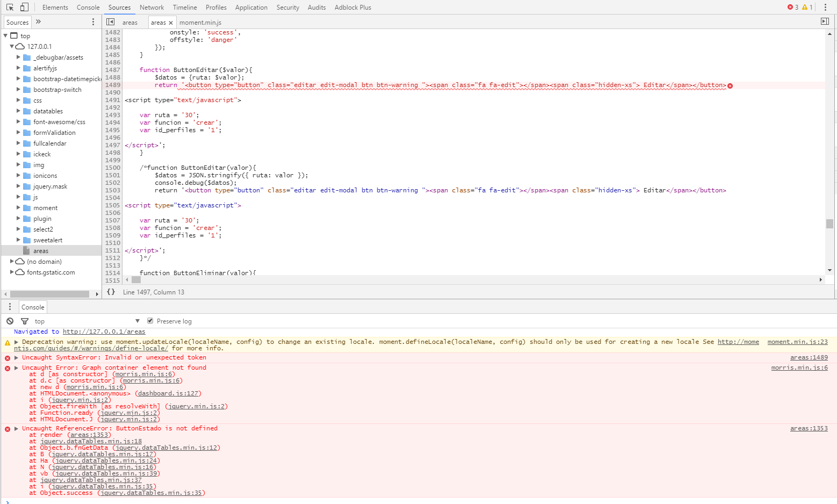Expand the fonts.gstatic.com node
Screen dimensions: 837x504
[x=12, y=272]
